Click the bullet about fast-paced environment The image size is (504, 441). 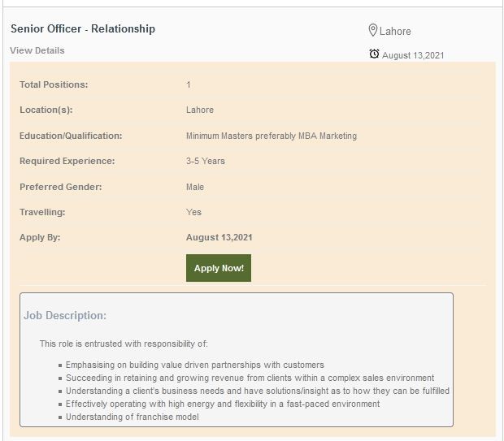tap(222, 404)
